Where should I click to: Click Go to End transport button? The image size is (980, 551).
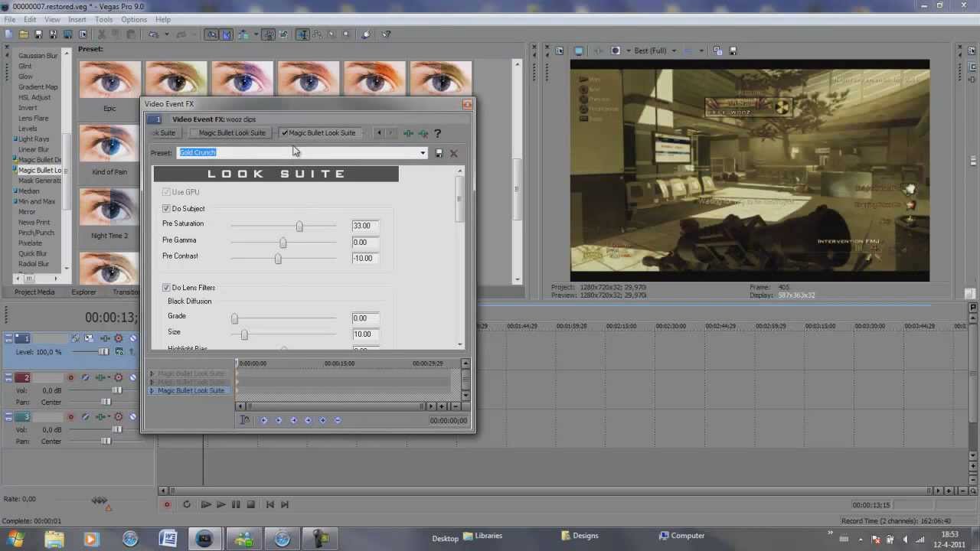pos(284,504)
